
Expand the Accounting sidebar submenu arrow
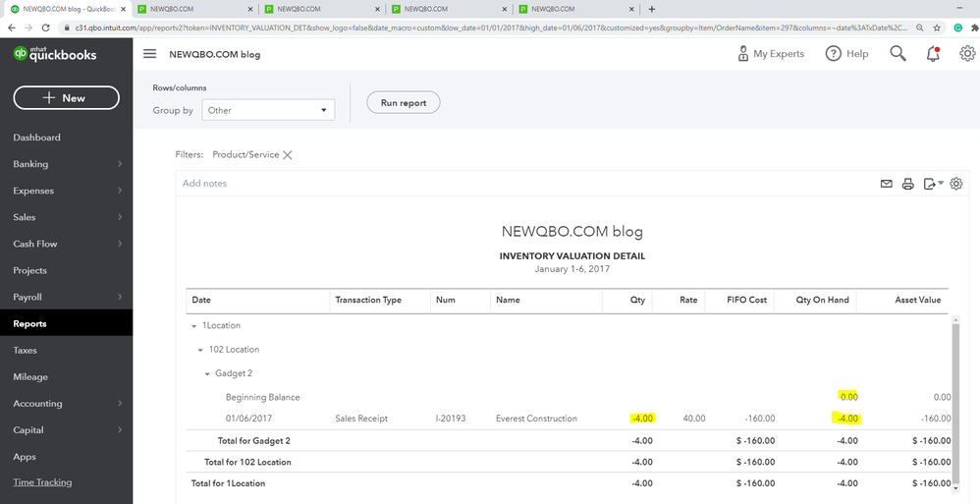(120, 404)
